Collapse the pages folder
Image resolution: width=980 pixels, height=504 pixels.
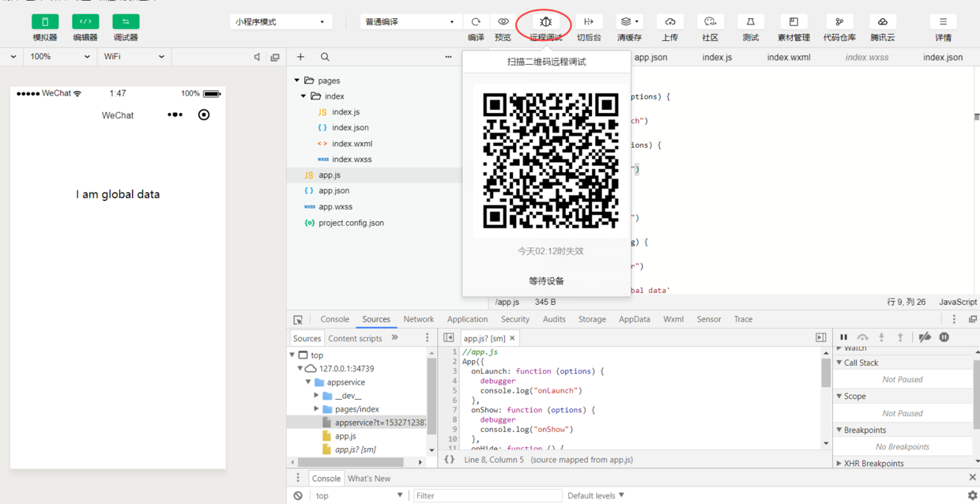point(297,81)
